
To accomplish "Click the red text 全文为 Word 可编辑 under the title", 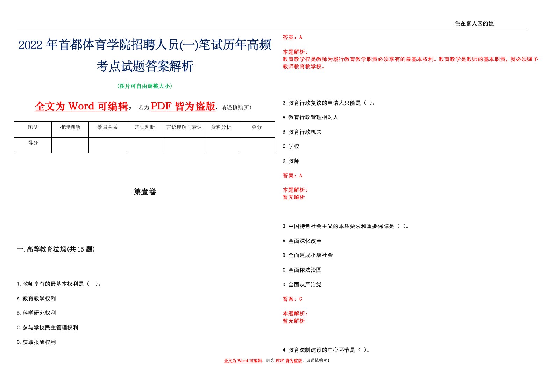I will 81,106.
